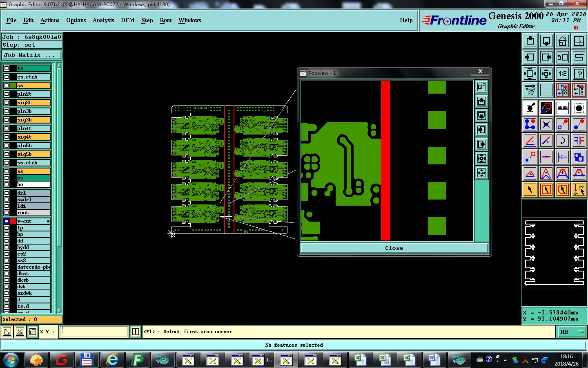Click the X Y coordinate input field
The image size is (588, 368).
point(94,332)
